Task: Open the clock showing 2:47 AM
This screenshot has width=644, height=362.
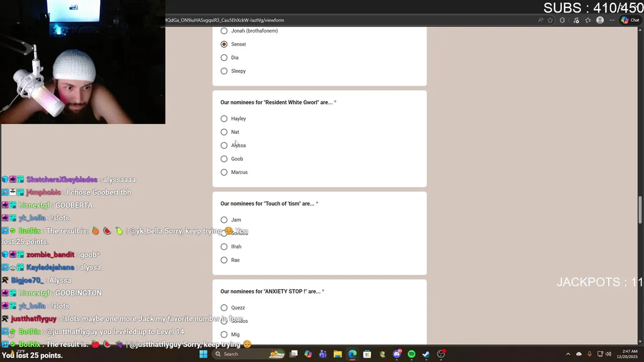Action: [x=627, y=354]
